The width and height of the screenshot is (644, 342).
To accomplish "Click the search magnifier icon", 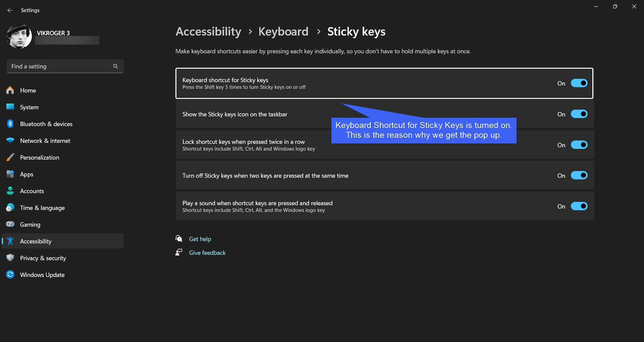I will (x=115, y=66).
